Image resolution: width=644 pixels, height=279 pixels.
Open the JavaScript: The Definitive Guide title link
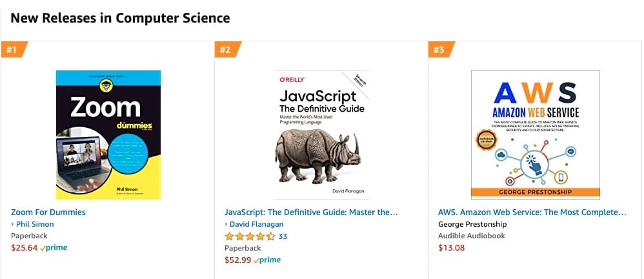[x=311, y=212]
